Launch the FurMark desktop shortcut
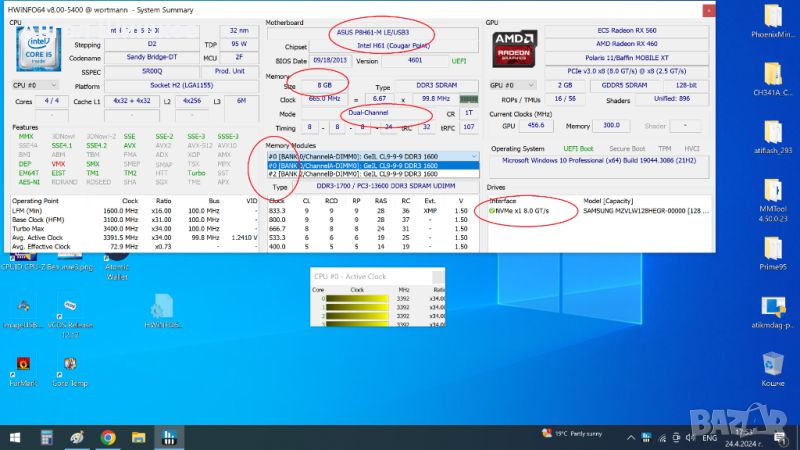The height and width of the screenshot is (450, 800). (x=23, y=371)
